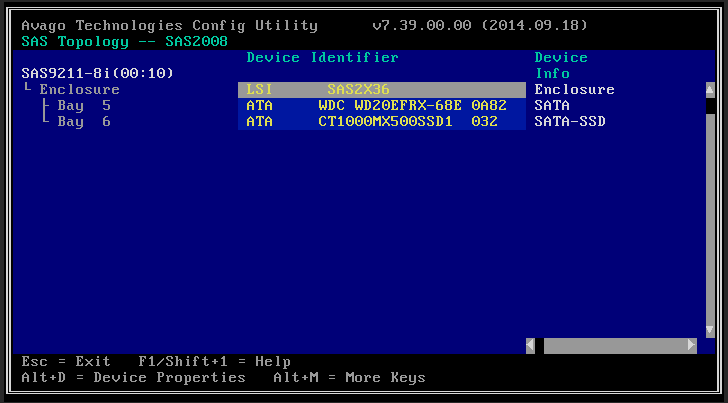Click the SATA-SSD device info entry
Screen dimensions: 728x403
click(x=570, y=122)
